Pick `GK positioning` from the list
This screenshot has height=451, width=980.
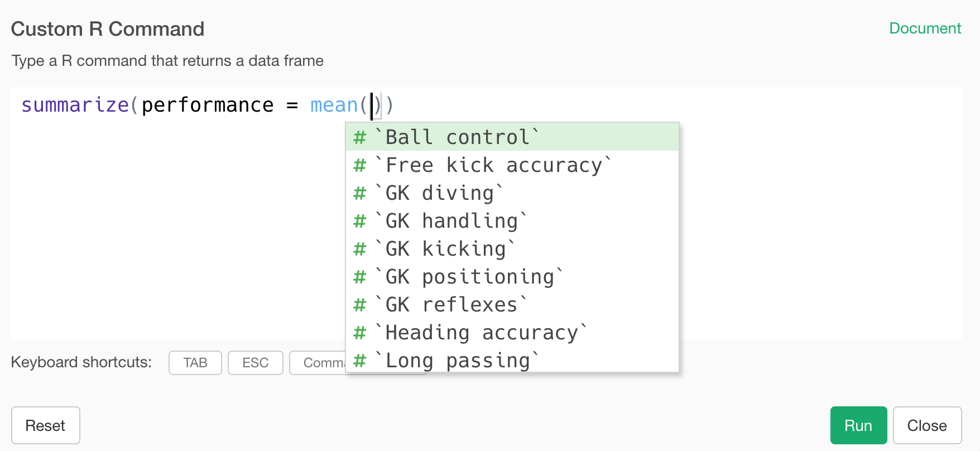470,277
